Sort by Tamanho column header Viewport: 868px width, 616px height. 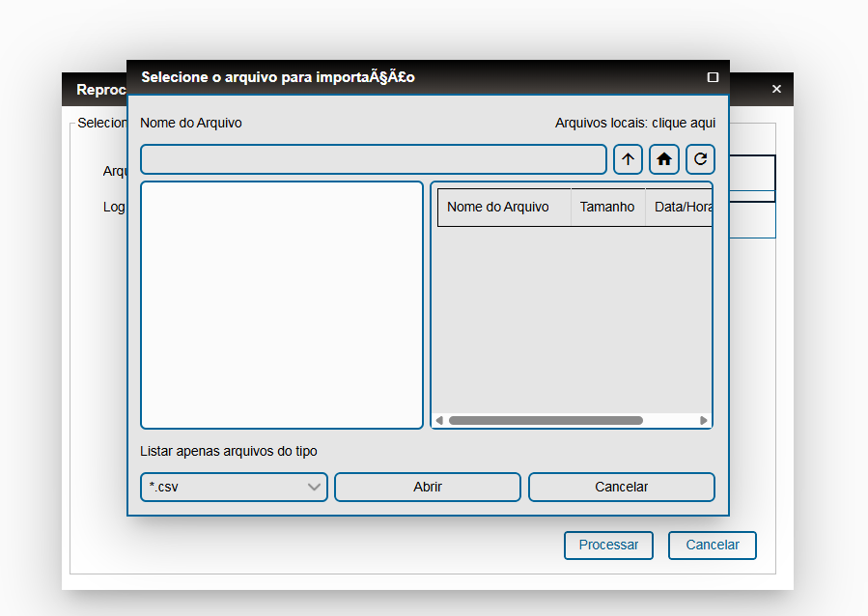coord(608,207)
